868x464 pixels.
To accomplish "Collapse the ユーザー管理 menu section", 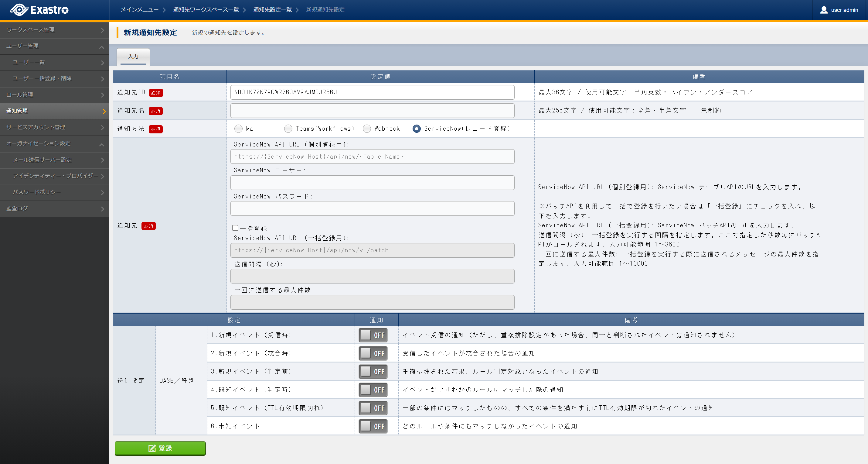I will (x=101, y=47).
